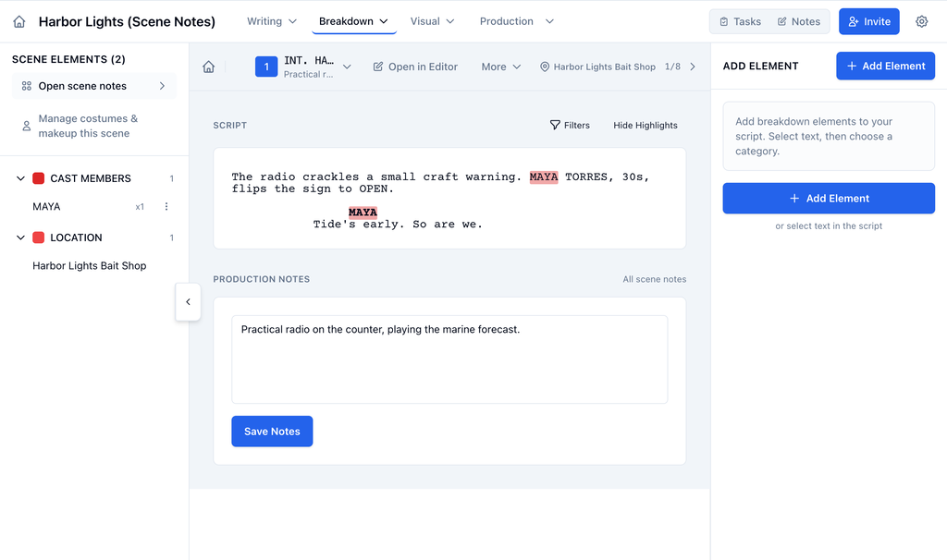
Task: Open the Production menu
Action: [516, 21]
